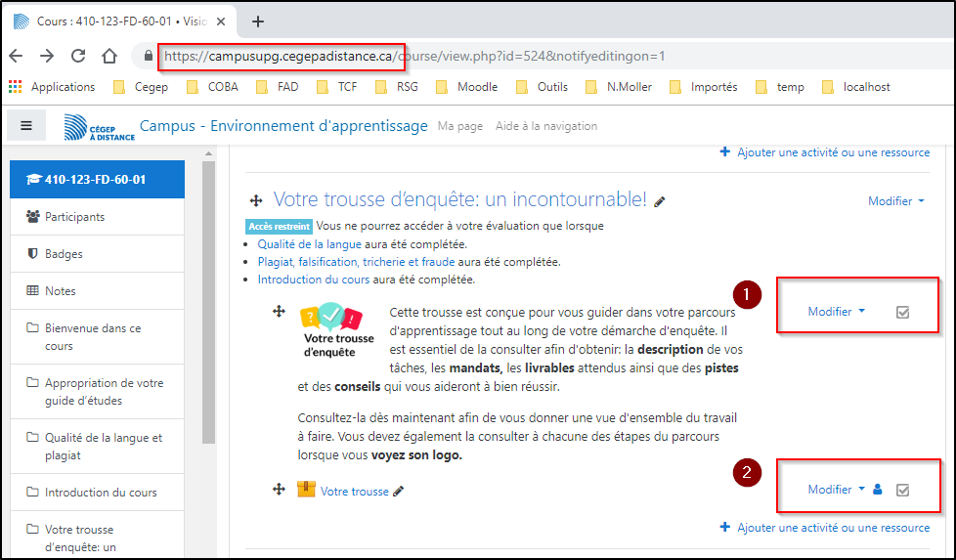Click the hamburger menu icon to toggle sidebar
Screen dimensions: 956x560
pyautogui.click(x=26, y=125)
